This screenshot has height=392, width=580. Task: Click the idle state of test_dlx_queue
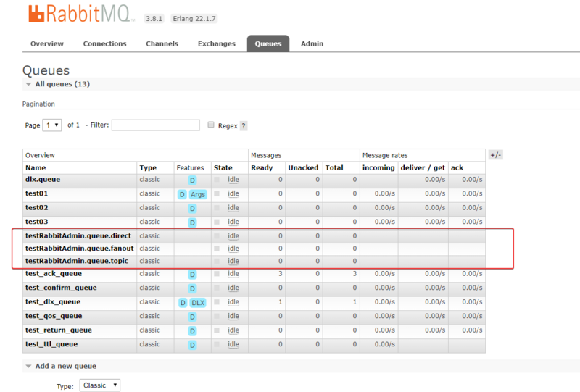coord(233,301)
